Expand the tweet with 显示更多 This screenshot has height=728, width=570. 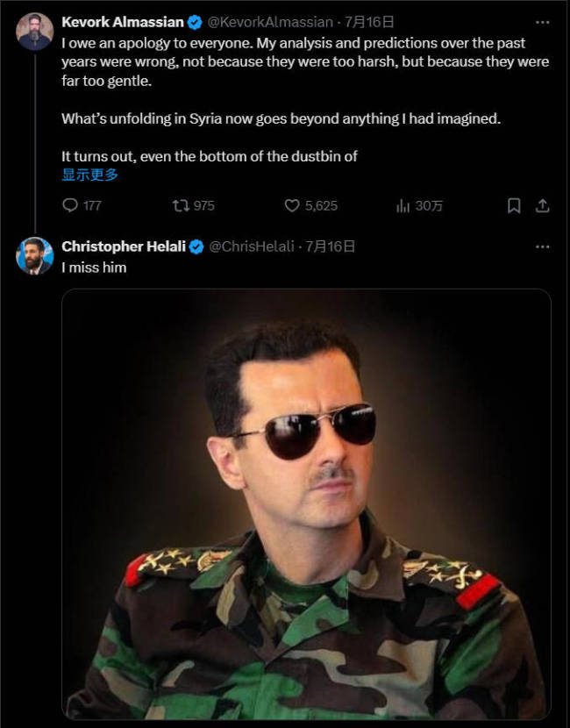point(89,175)
